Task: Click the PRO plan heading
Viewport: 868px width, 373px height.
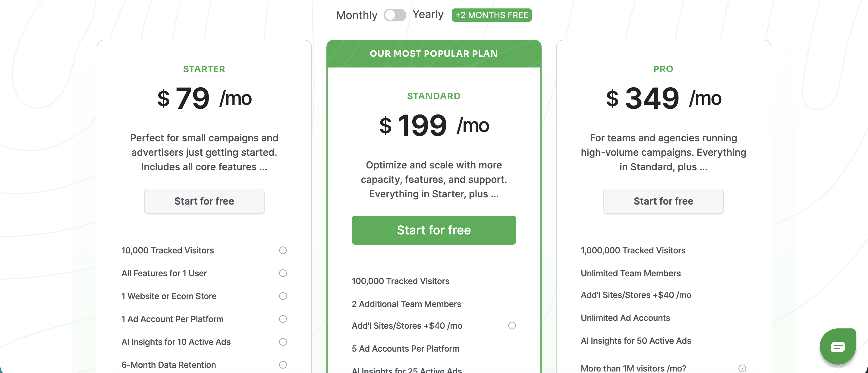Action: point(663,69)
